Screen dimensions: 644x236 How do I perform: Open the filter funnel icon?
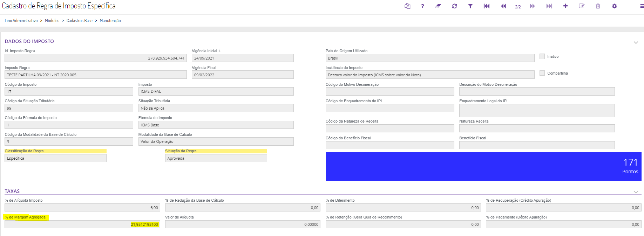coord(470,6)
